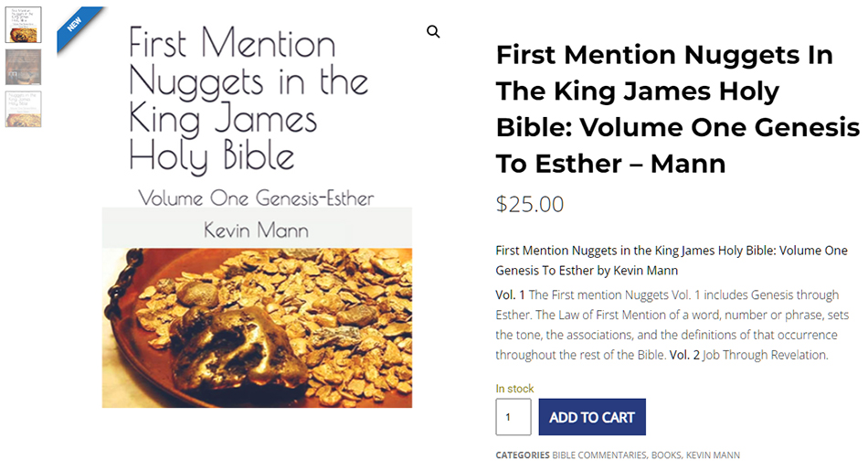868x471 pixels.
Task: Click the Kevin Mann author band on cover
Action: click(257, 229)
